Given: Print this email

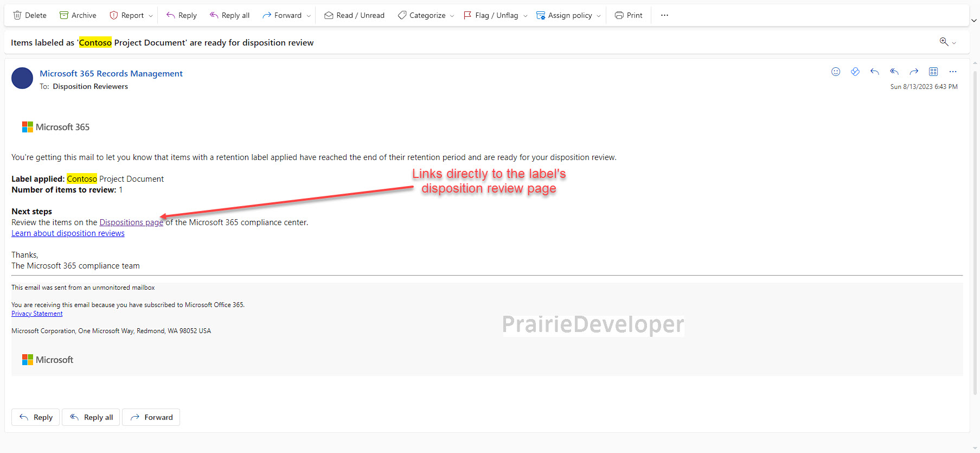Looking at the screenshot, I should pyautogui.click(x=629, y=15).
